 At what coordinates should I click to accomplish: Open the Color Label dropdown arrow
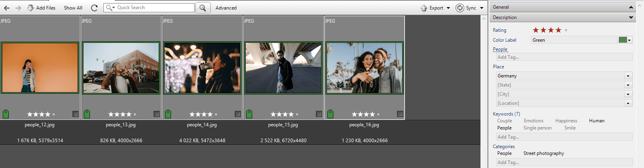coord(629,40)
